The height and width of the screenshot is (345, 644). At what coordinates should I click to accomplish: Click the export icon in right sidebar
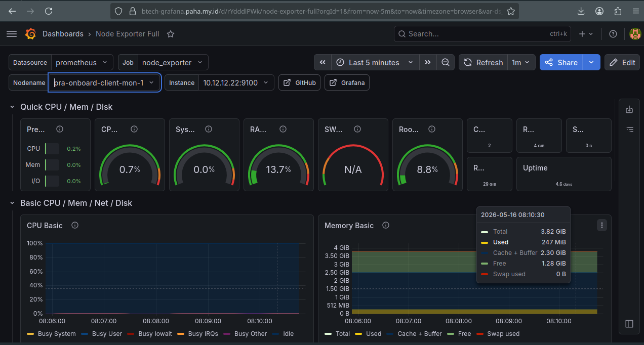coord(629,110)
